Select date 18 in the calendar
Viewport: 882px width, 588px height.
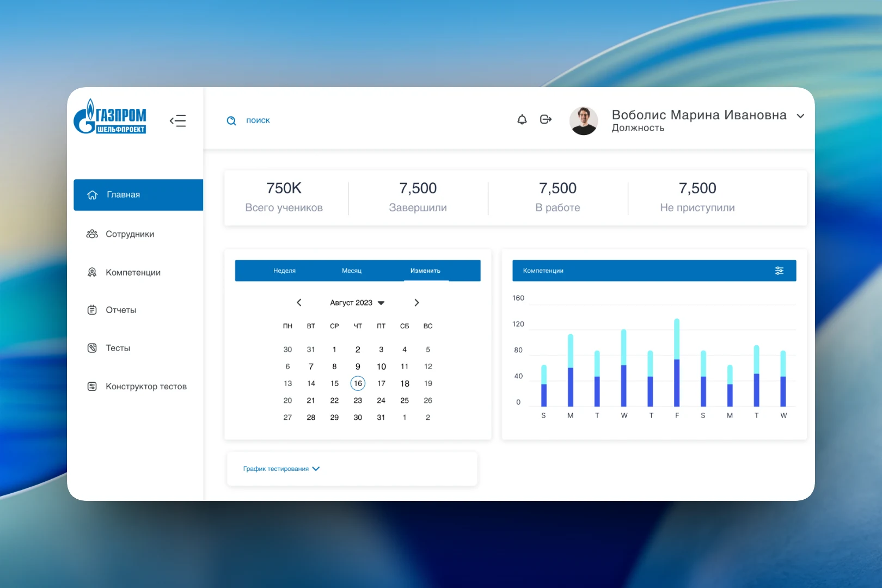click(x=405, y=383)
